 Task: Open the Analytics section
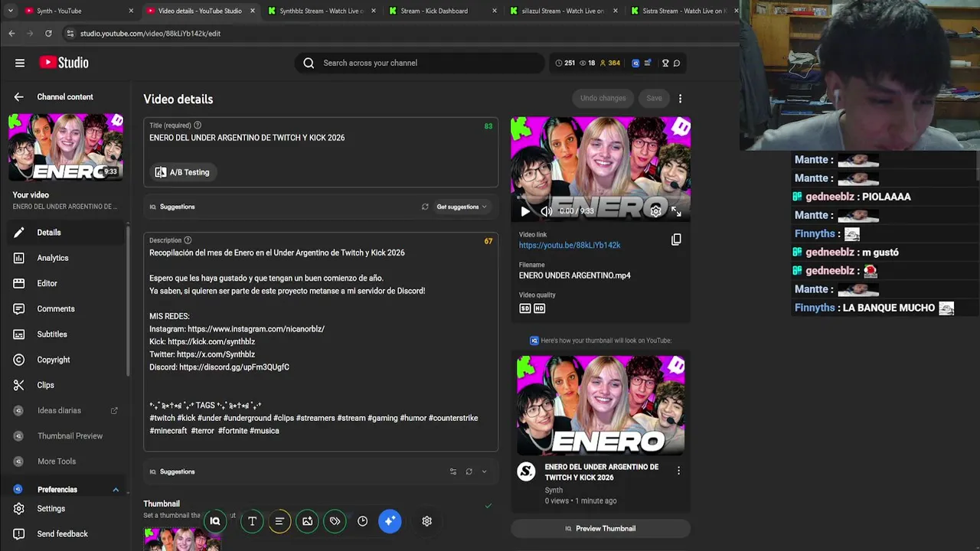tap(65, 258)
